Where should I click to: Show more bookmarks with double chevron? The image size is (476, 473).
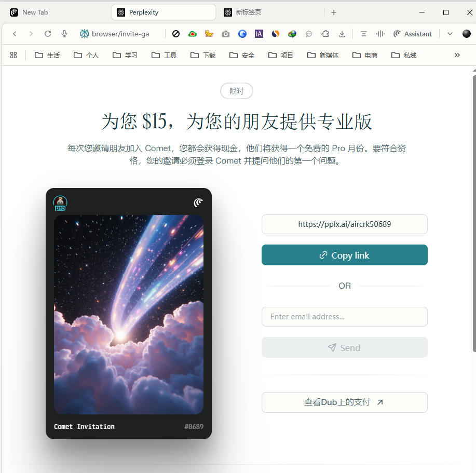point(457,55)
